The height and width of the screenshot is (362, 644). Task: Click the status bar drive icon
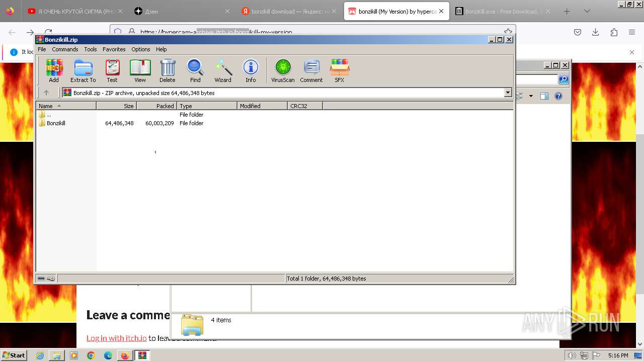click(41, 279)
